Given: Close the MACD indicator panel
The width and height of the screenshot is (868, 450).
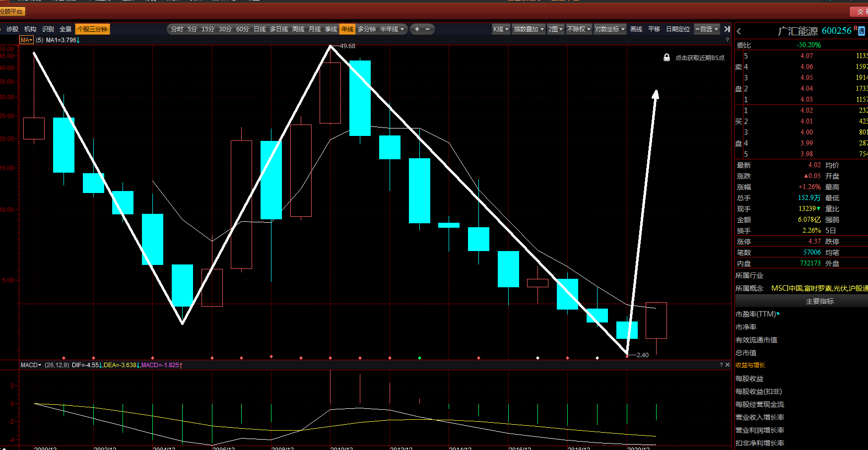Looking at the screenshot, I should coord(728,365).
